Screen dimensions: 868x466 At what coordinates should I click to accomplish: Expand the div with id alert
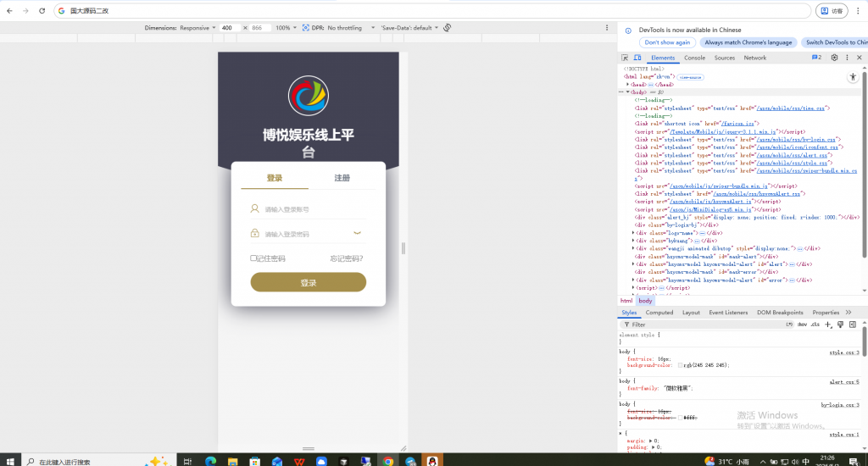coord(633,264)
